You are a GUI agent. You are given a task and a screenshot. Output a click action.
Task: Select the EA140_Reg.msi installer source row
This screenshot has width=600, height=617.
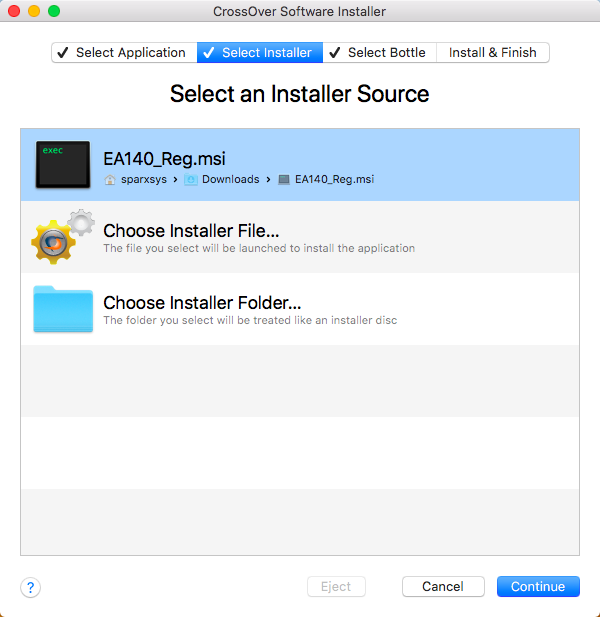coord(300,165)
